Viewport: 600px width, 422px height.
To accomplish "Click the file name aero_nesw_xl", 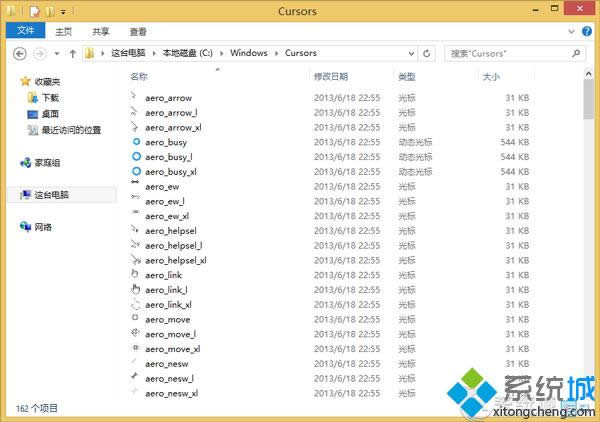I will 171,394.
